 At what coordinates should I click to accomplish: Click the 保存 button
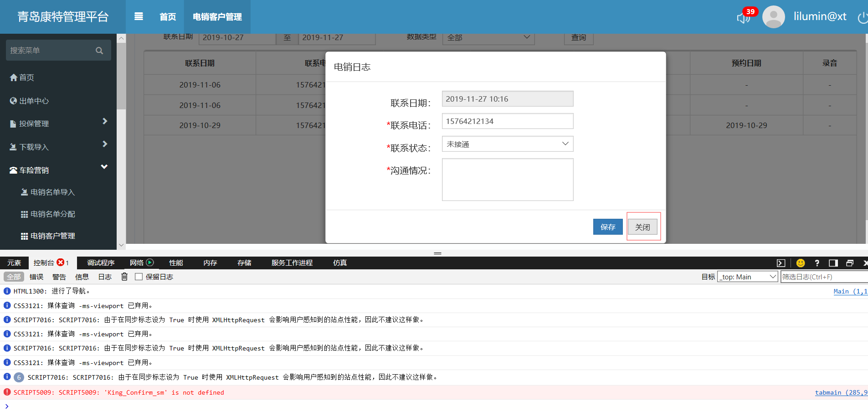(607, 227)
